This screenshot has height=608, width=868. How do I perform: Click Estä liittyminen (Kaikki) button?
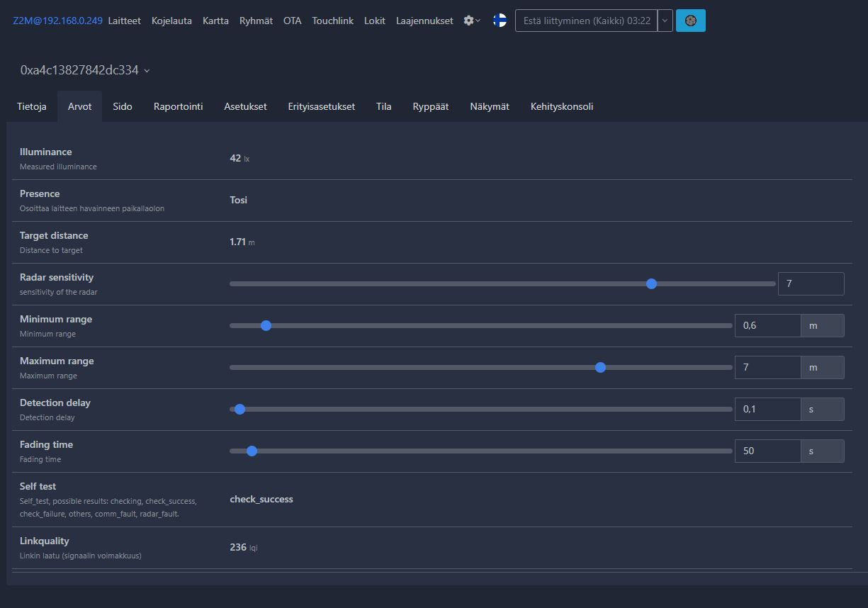coord(586,21)
